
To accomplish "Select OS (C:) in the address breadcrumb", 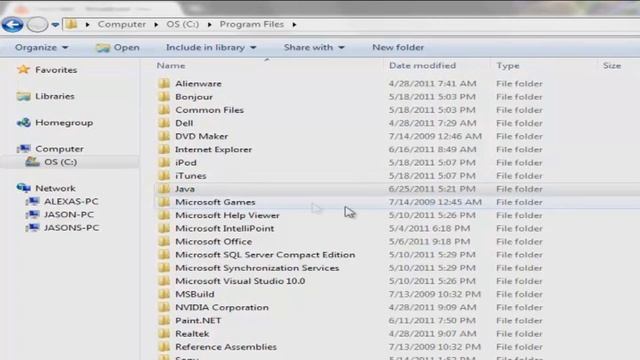I will pos(182,24).
